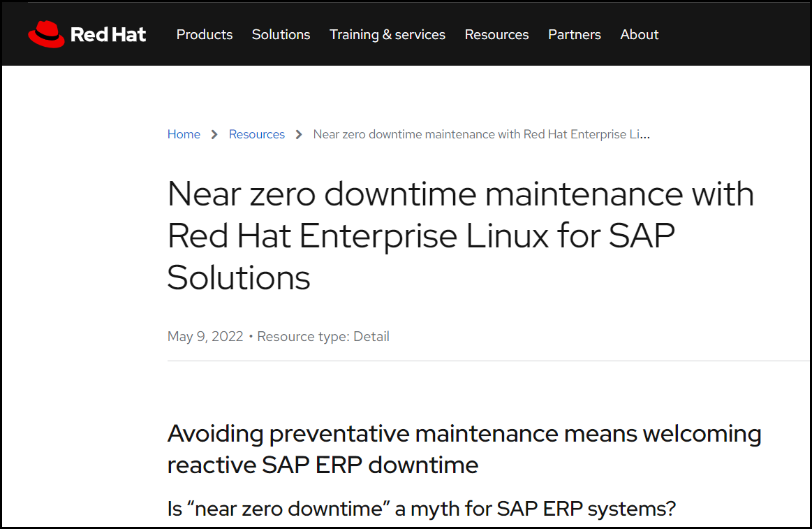Image resolution: width=812 pixels, height=529 pixels.
Task: Open the Solutions menu
Action: click(281, 35)
